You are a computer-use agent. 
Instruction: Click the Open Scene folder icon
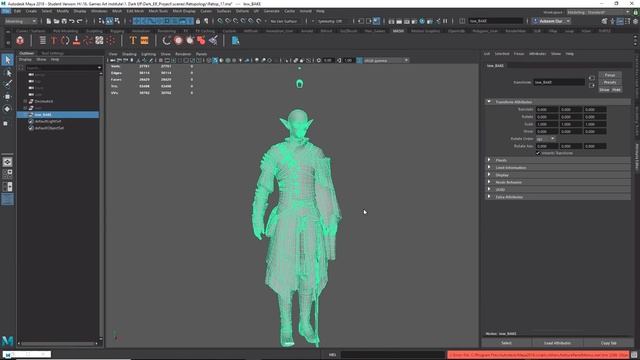56,21
